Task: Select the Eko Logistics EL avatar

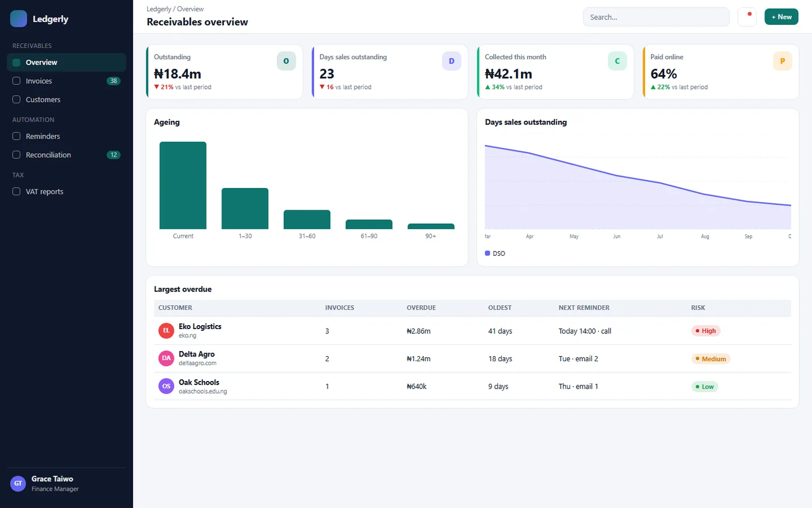Action: (x=166, y=331)
